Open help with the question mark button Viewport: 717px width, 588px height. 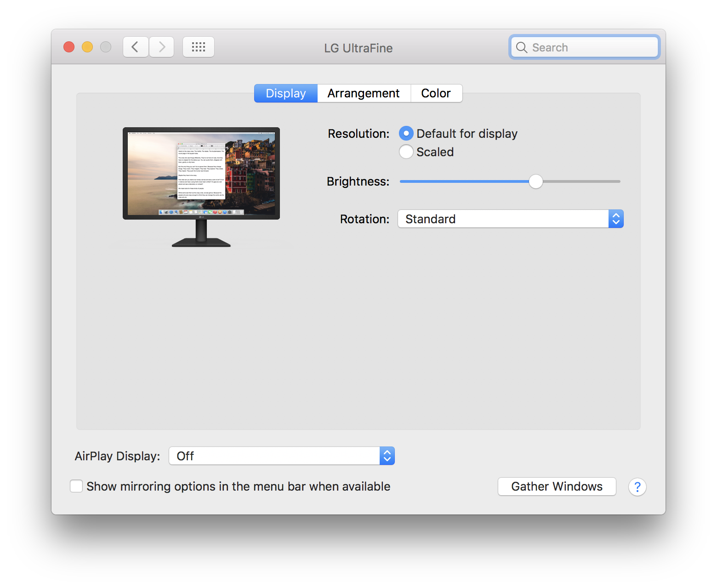click(637, 487)
